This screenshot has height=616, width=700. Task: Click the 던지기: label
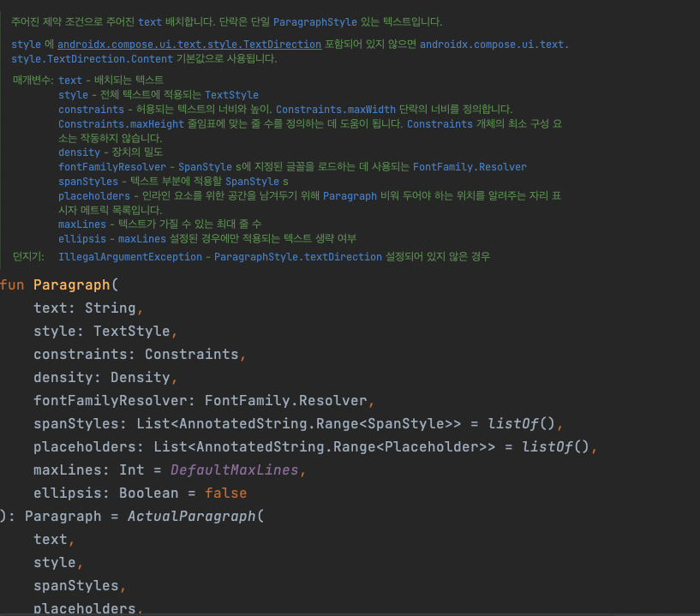28,257
